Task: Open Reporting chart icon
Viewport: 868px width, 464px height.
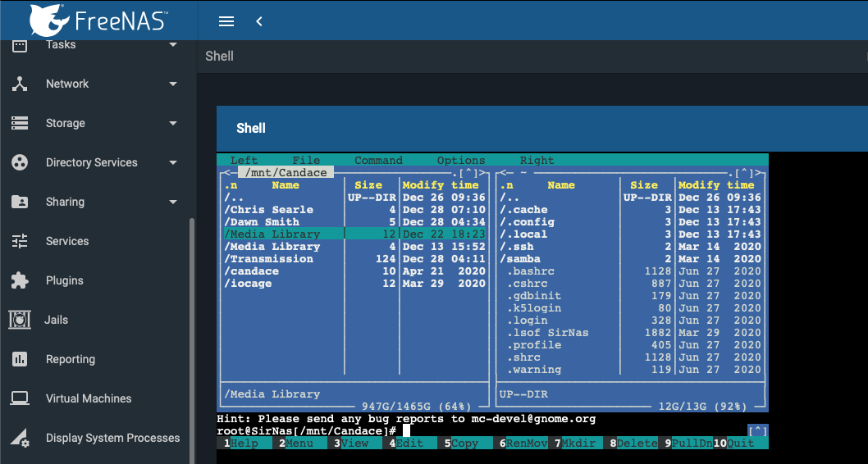Action: [20, 359]
